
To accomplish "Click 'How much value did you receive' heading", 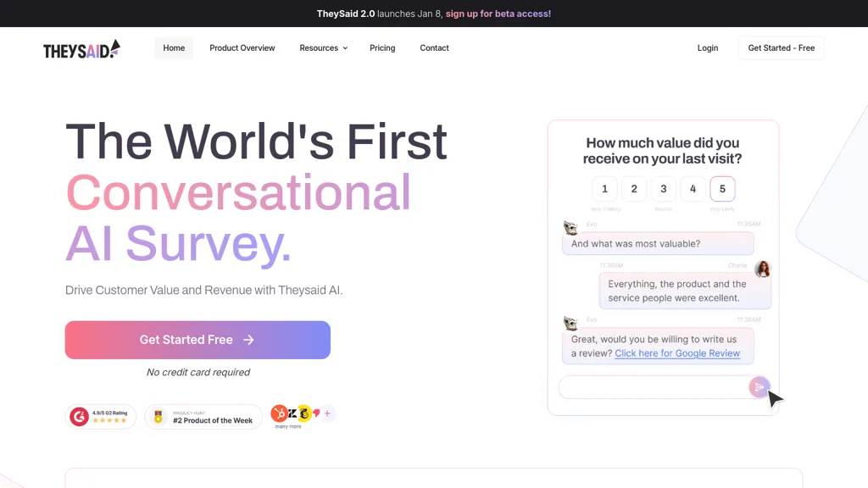I will (x=662, y=151).
